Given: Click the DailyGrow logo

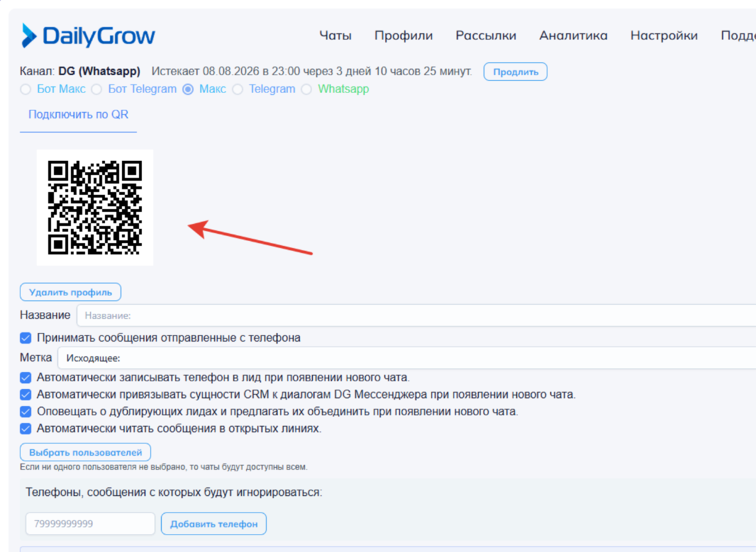Looking at the screenshot, I should [x=88, y=35].
